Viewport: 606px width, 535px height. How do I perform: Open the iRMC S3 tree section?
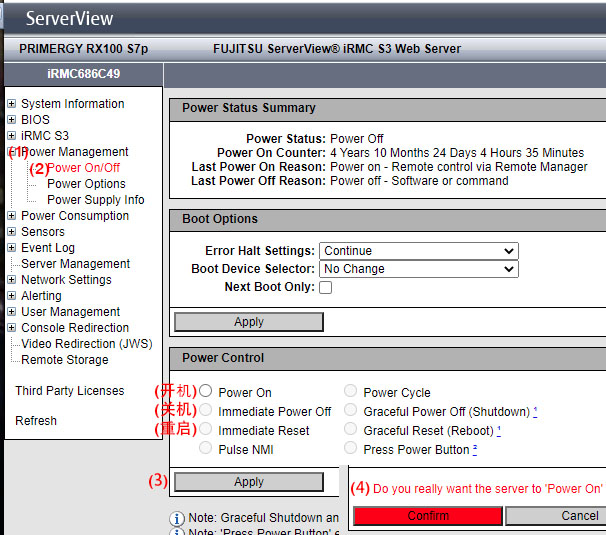click(x=45, y=136)
